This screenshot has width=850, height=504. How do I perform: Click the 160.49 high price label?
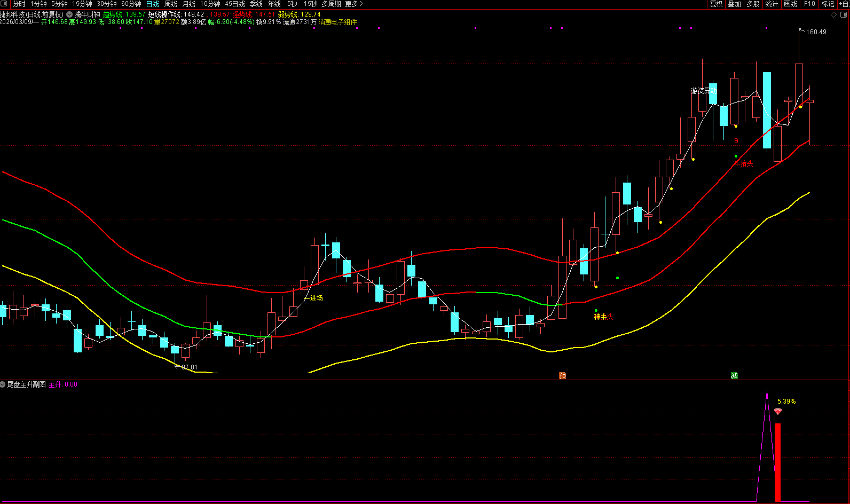click(x=816, y=32)
